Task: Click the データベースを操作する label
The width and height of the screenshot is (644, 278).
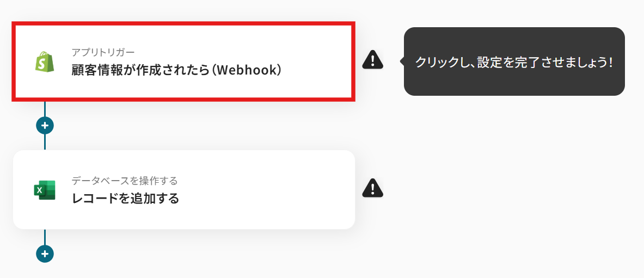Action: (125, 181)
